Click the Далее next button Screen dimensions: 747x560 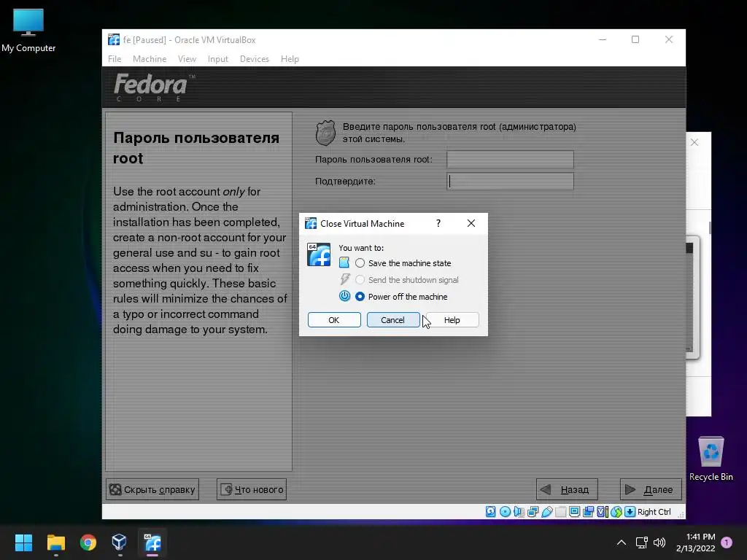(651, 489)
